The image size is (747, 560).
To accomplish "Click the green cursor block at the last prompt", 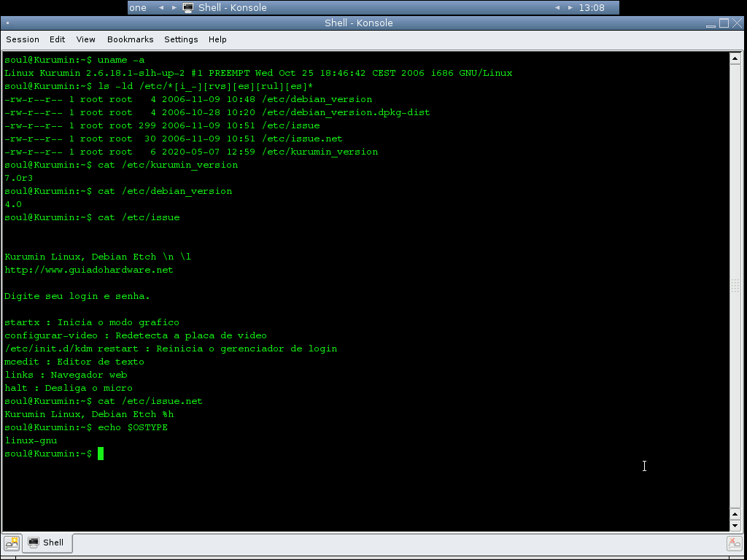I will 101,454.
